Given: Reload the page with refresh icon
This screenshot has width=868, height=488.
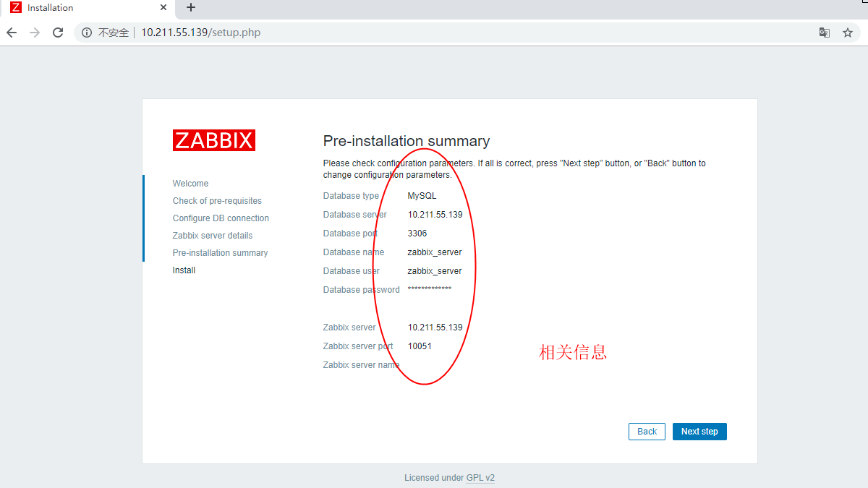Looking at the screenshot, I should pyautogui.click(x=58, y=33).
